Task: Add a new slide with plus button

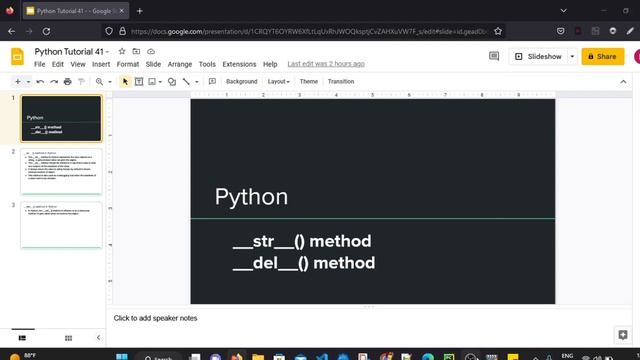Action: coord(18,82)
